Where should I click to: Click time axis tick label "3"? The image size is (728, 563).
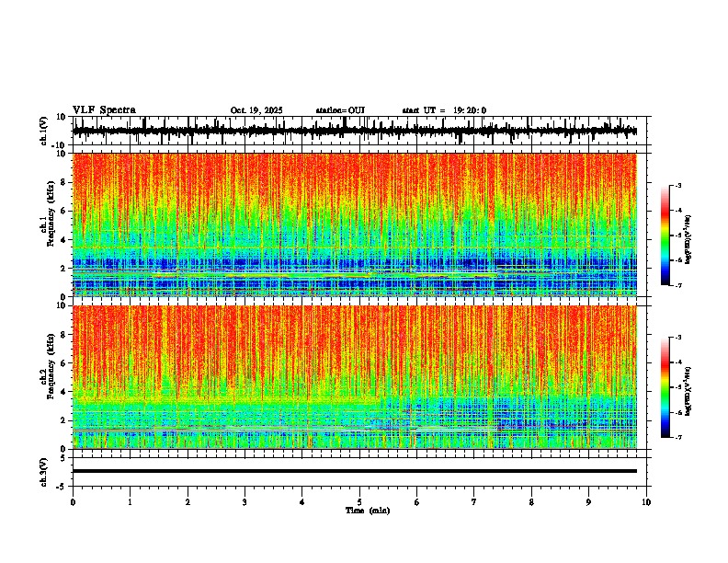(x=245, y=502)
